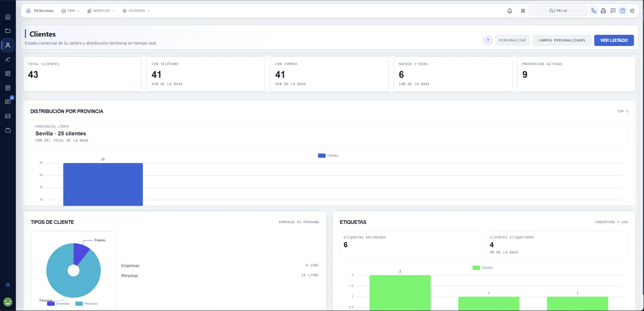
Task: Open the image gallery icon in the sidebar
Action: pyautogui.click(x=8, y=116)
